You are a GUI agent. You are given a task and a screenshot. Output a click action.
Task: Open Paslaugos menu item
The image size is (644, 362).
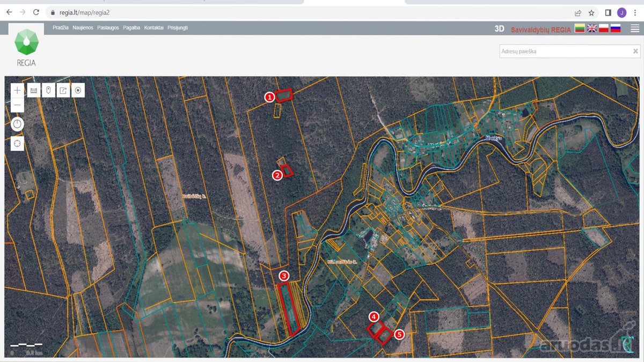click(x=108, y=27)
